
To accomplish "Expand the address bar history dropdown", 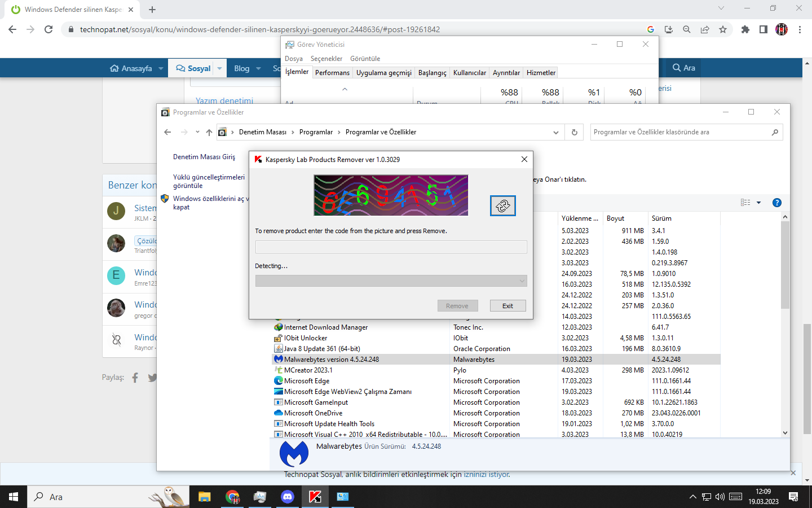I will point(555,132).
